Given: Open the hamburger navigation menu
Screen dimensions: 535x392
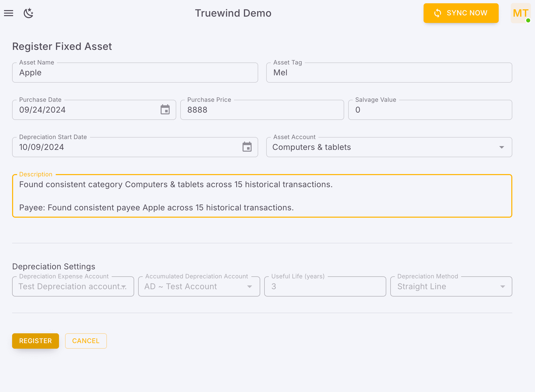Looking at the screenshot, I should (x=9, y=13).
